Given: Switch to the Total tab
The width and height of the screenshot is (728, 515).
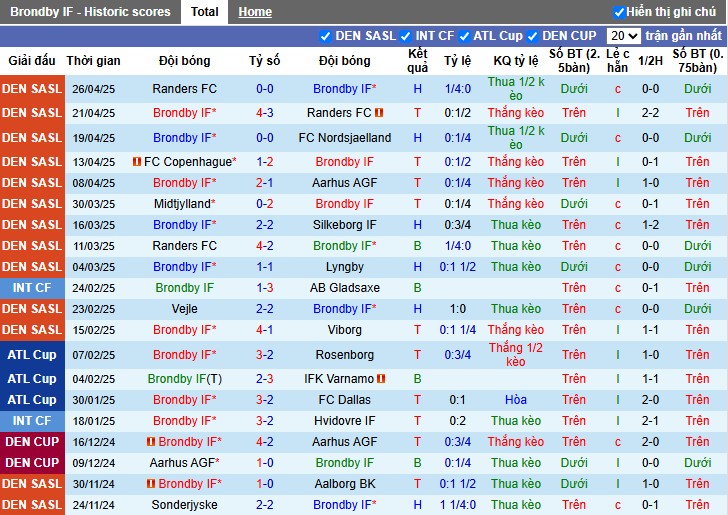Looking at the screenshot, I should coord(204,12).
